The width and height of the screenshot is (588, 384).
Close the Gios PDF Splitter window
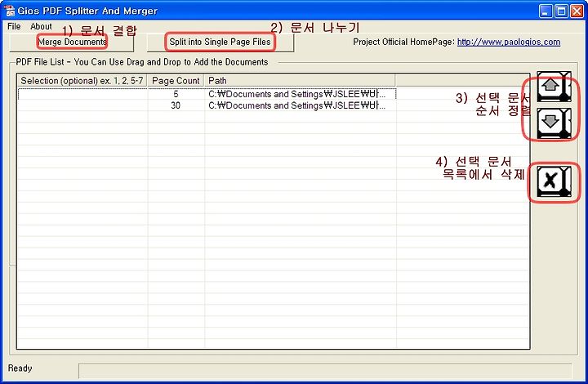pos(577,11)
